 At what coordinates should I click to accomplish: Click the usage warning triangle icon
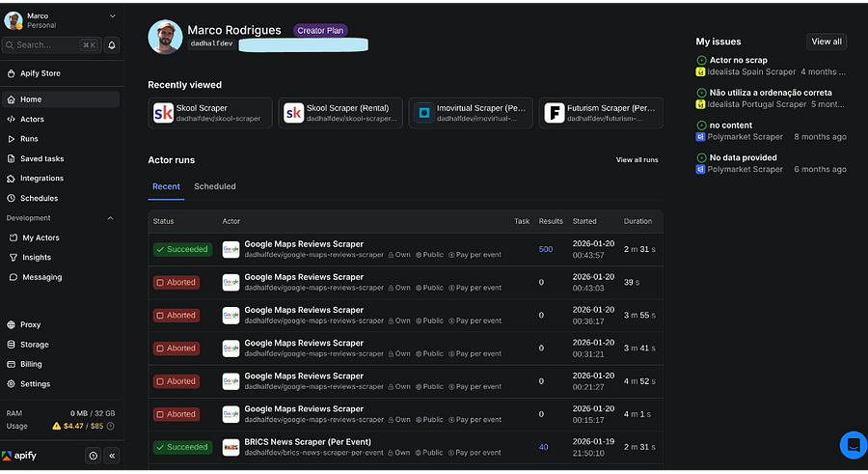pos(57,427)
